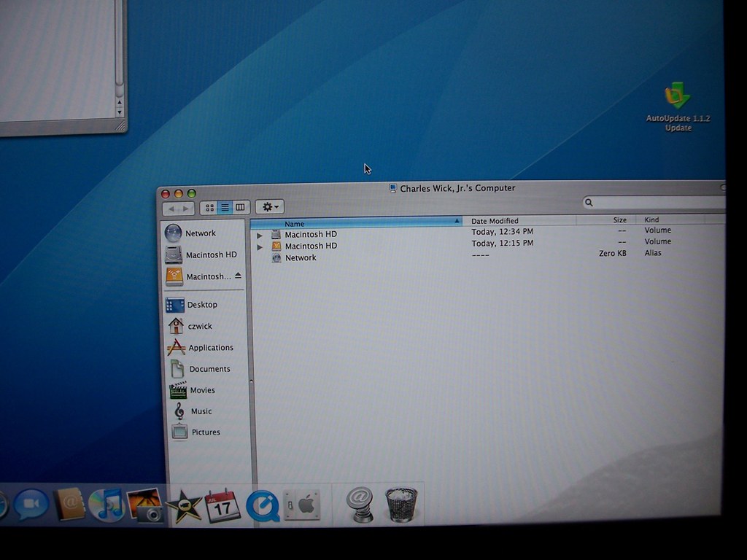The image size is (747, 560).
Task: Click scroll down arrow in background window
Action: [120, 113]
